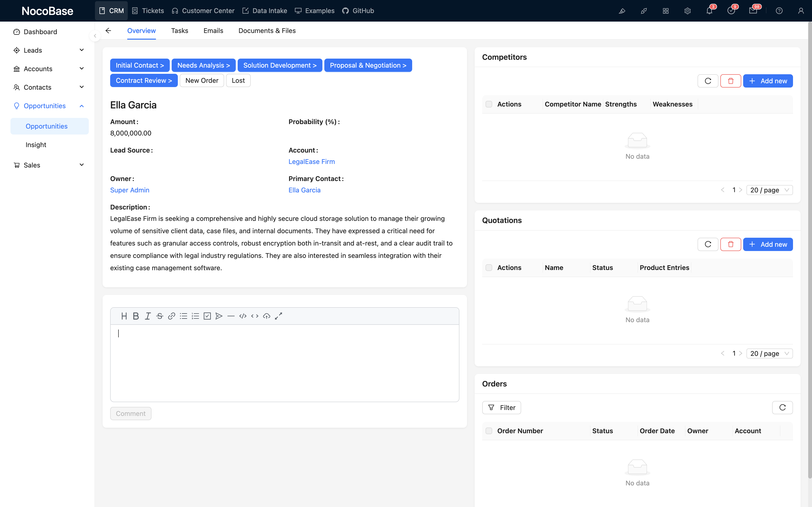Open the settings gear in the top bar

[688, 11]
